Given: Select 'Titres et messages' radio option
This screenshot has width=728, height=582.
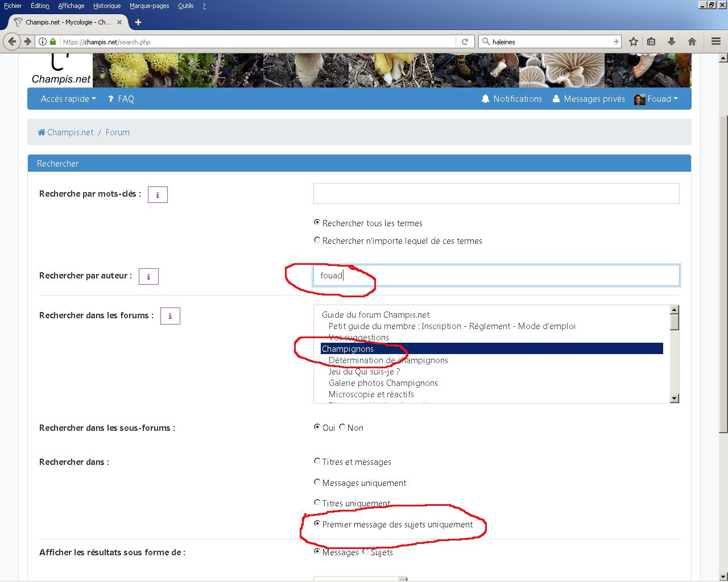Looking at the screenshot, I should 317,462.
